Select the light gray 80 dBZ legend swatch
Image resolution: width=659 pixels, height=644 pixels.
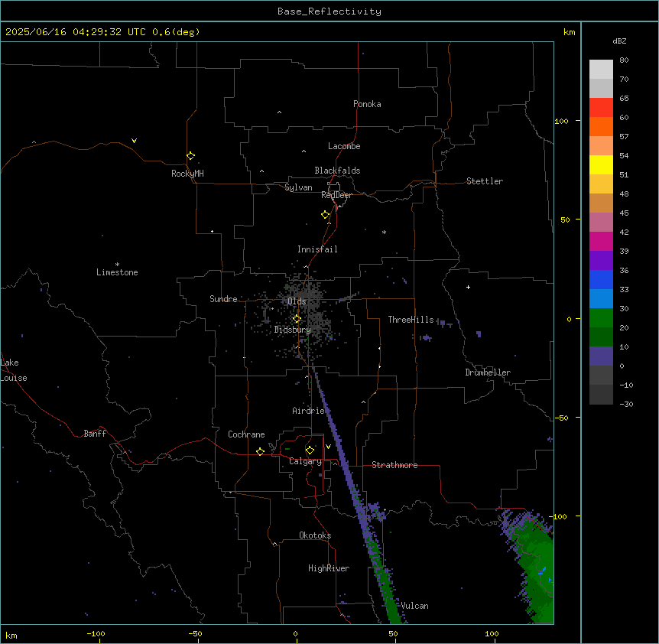[x=601, y=70]
